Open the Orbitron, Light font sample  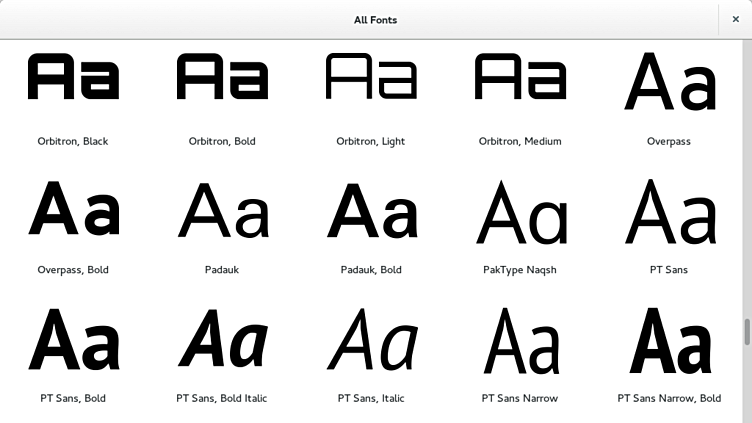point(371,77)
